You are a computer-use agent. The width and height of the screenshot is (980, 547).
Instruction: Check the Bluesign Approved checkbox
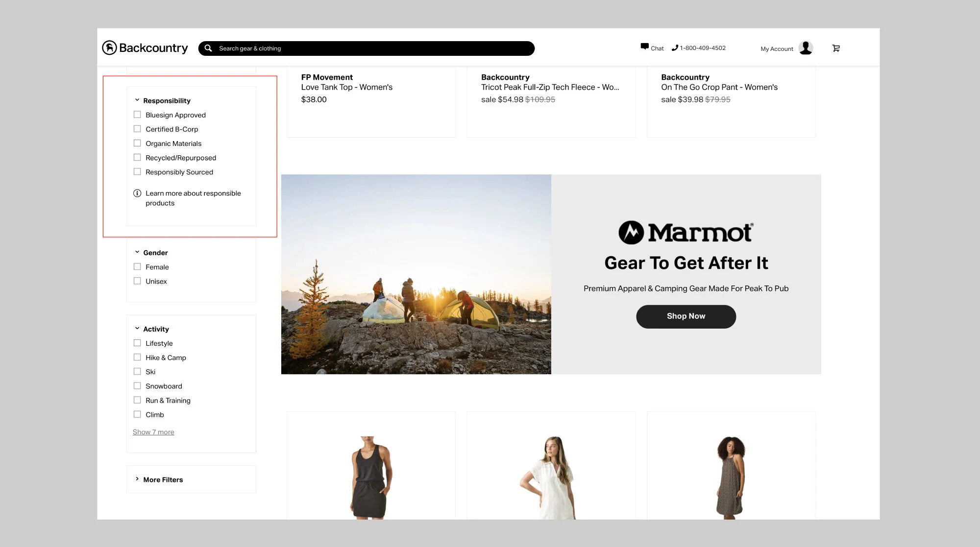[x=137, y=115]
